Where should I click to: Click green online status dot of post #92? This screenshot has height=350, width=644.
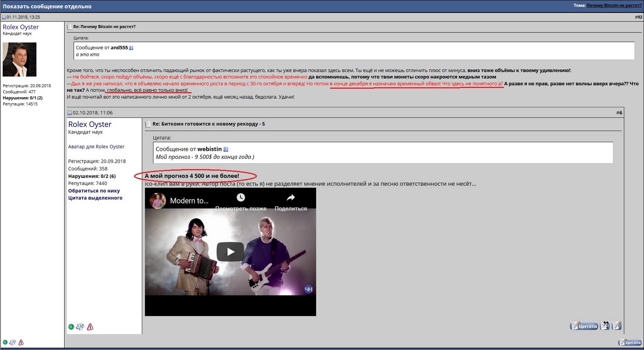click(x=5, y=342)
